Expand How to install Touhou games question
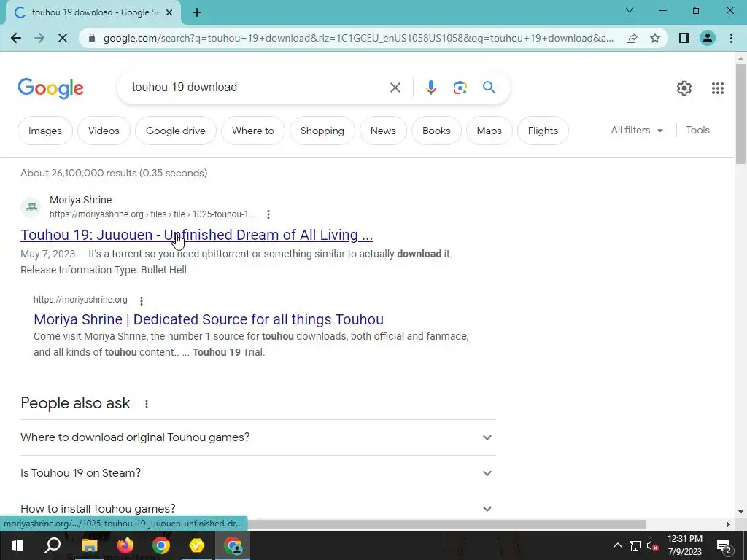The width and height of the screenshot is (747, 560). (258, 508)
